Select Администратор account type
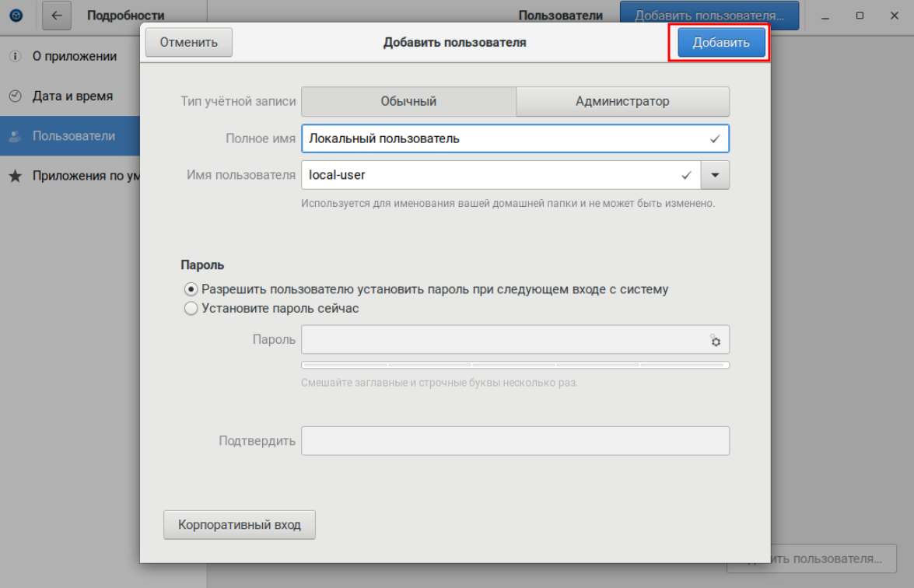This screenshot has height=588, width=914. coord(622,101)
